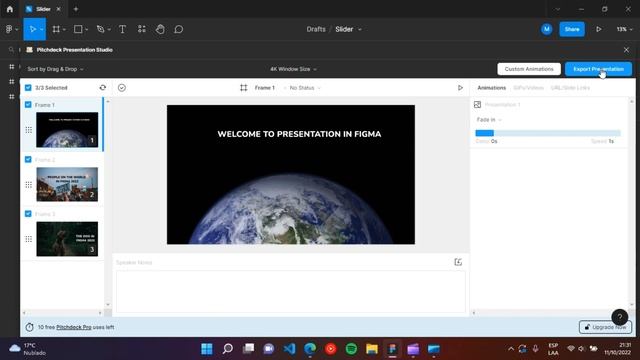
Task: Select the Comment tool
Action: (x=179, y=29)
